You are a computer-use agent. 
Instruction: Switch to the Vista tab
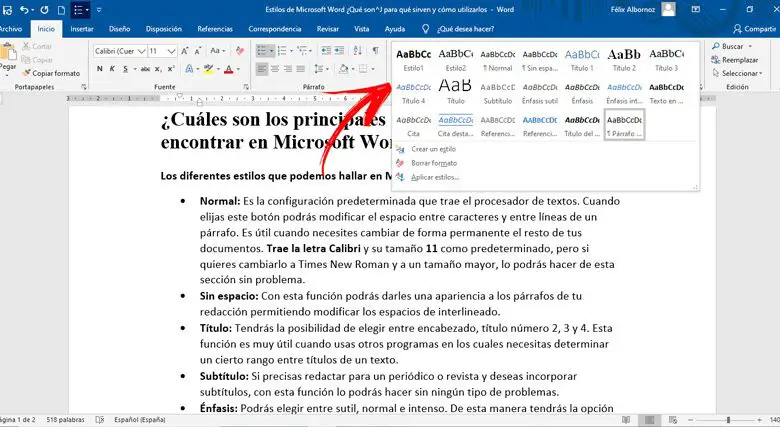point(362,29)
